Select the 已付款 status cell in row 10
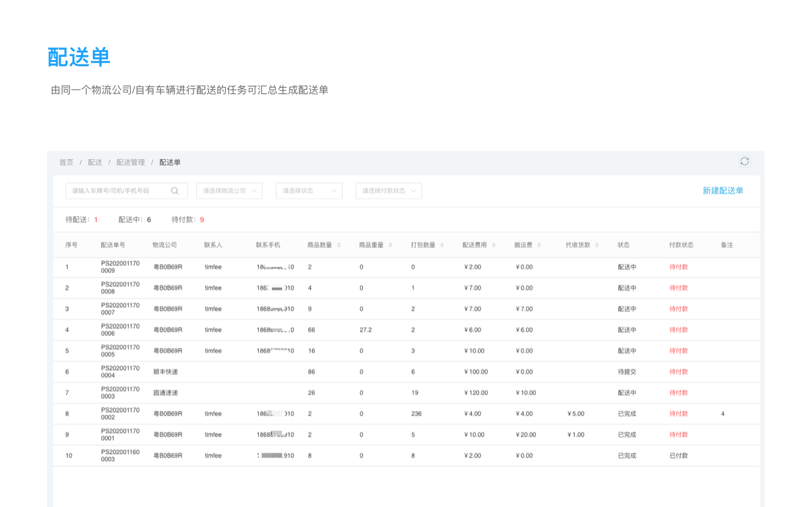 coord(678,456)
